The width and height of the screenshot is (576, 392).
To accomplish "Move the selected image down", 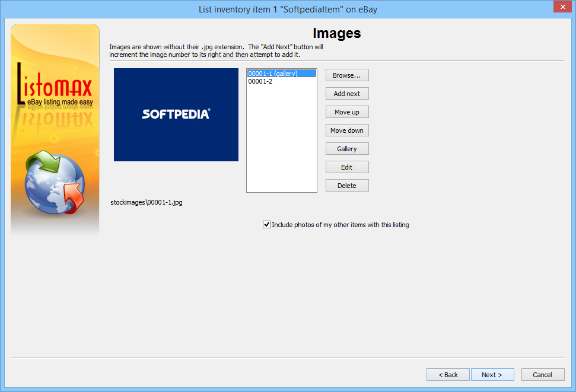I will point(347,130).
